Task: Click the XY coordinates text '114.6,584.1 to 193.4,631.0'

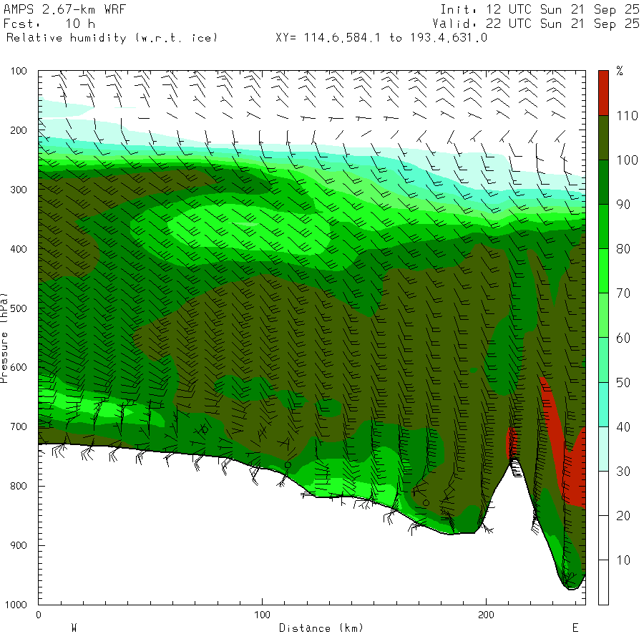Action: click(x=396, y=38)
